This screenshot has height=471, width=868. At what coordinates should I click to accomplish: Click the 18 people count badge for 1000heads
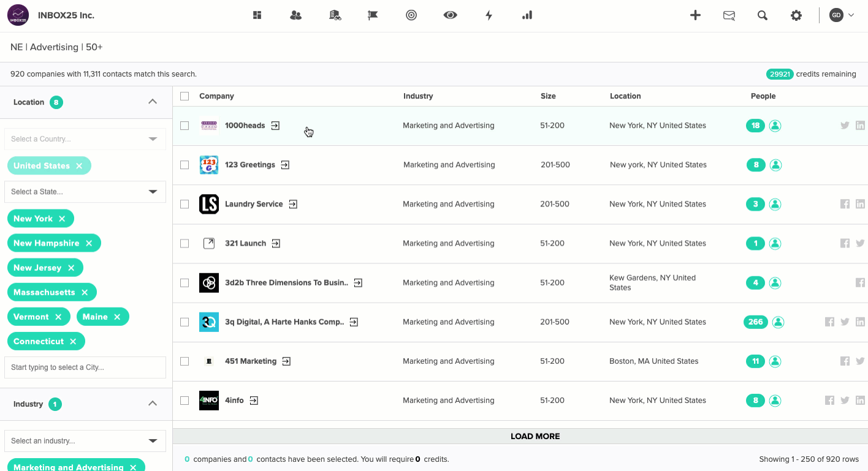tap(755, 126)
